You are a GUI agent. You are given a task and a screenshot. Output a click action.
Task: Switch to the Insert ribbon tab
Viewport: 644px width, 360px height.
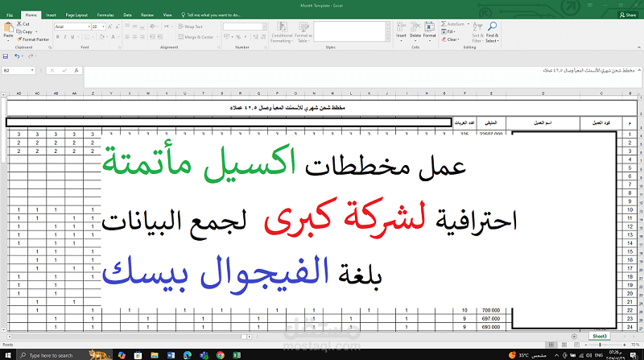pyautogui.click(x=51, y=14)
